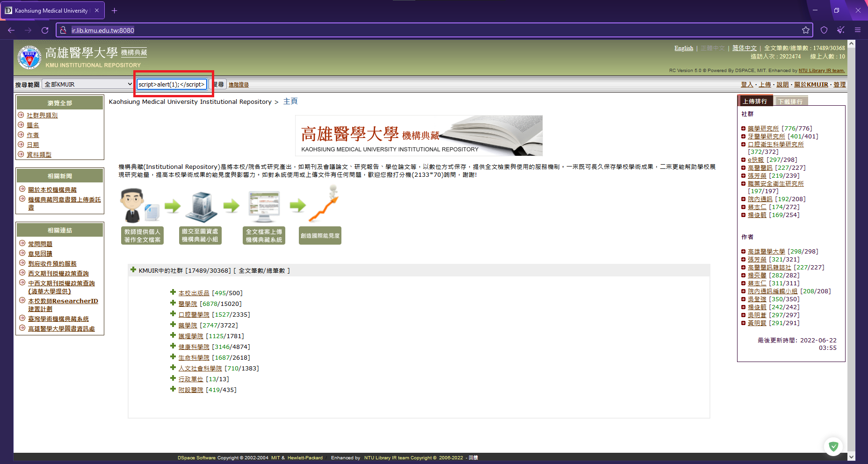Click the arrow bullet beside 資料類型
Image resolution: width=868 pixels, height=464 pixels.
21,154
